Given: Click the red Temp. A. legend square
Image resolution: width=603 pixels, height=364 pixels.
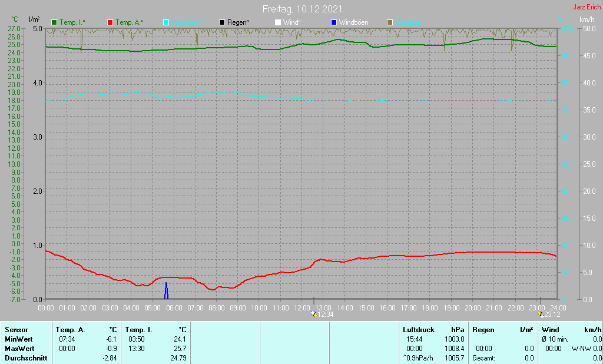Looking at the screenshot, I should click(110, 22).
